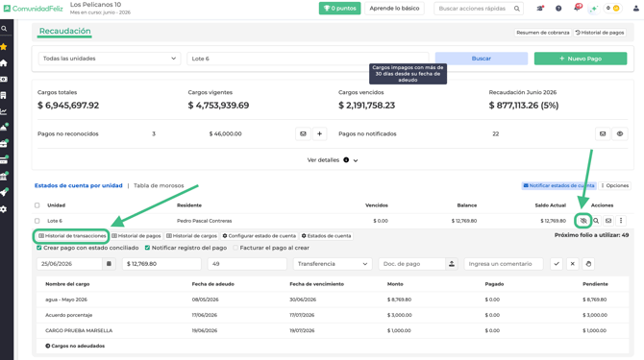Focus the Ingresa un comentario field
The height and width of the screenshot is (360, 644).
(x=504, y=264)
